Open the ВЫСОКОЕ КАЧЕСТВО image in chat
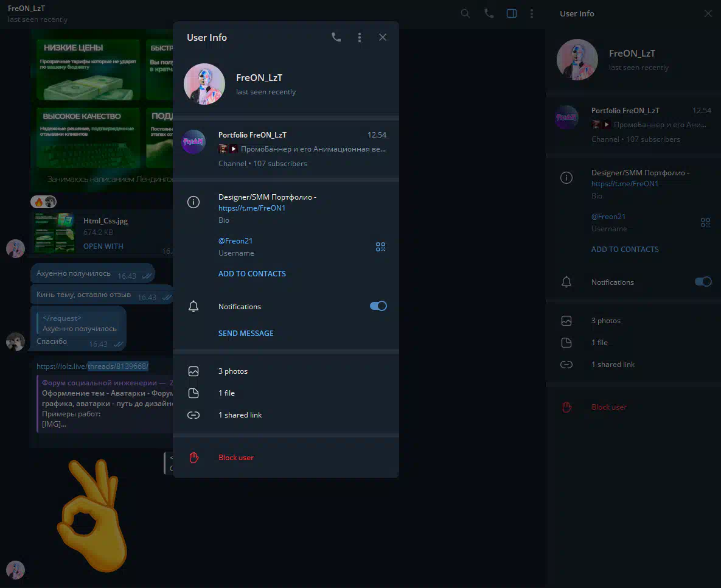The height and width of the screenshot is (588, 721). pyautogui.click(x=88, y=138)
